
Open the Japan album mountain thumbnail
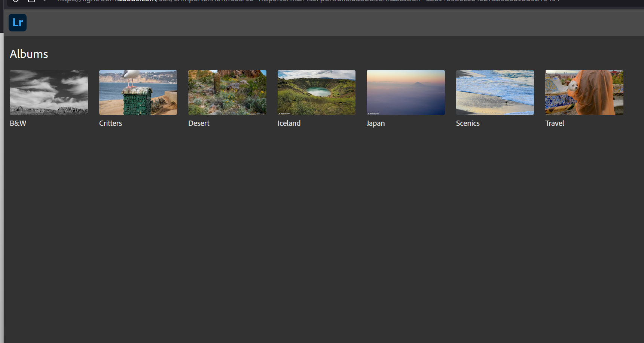click(x=406, y=92)
